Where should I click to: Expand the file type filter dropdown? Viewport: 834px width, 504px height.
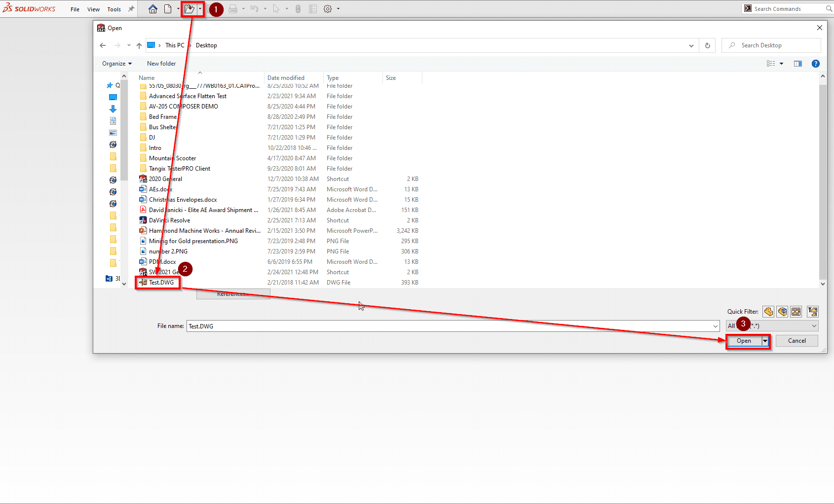814,326
